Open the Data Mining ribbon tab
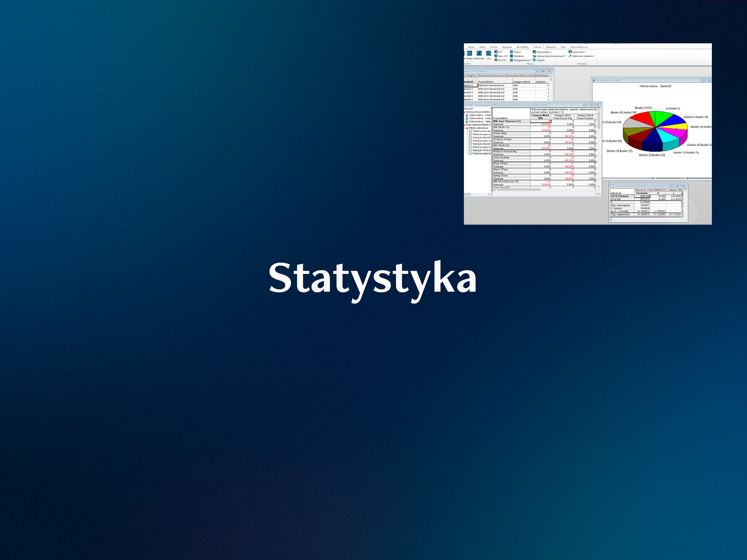The height and width of the screenshot is (560, 747). point(522,47)
